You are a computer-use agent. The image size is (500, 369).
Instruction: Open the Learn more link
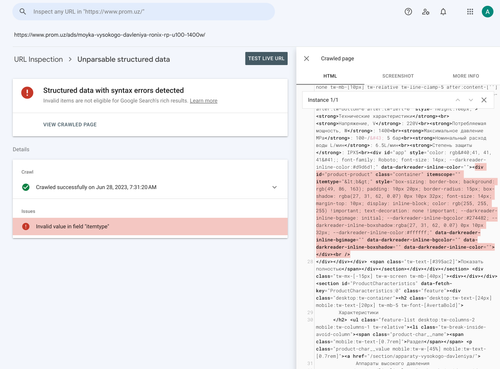[204, 101]
